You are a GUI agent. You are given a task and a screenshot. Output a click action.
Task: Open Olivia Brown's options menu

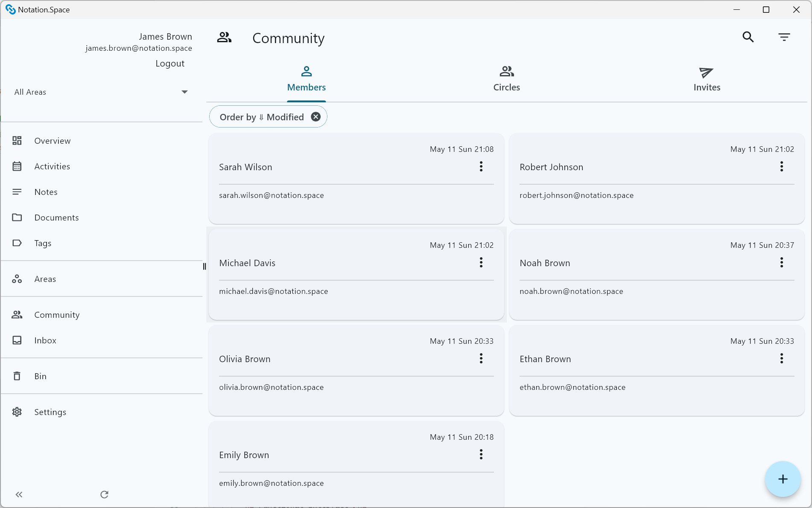(x=481, y=359)
